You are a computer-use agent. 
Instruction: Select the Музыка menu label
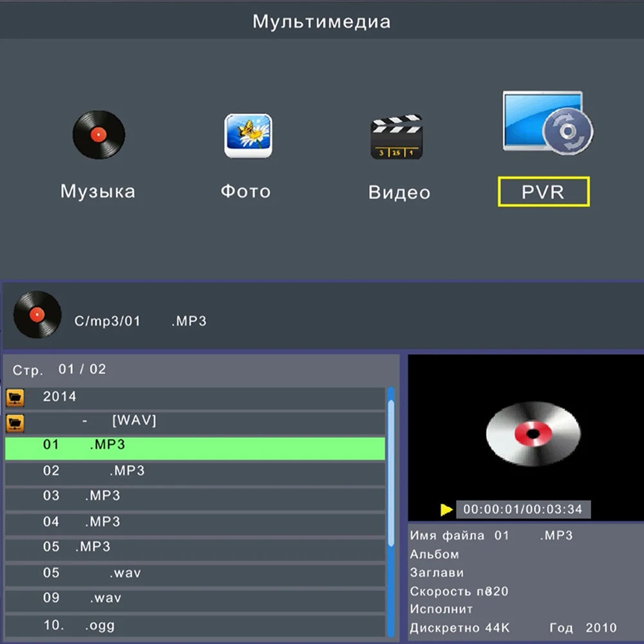click(x=98, y=191)
